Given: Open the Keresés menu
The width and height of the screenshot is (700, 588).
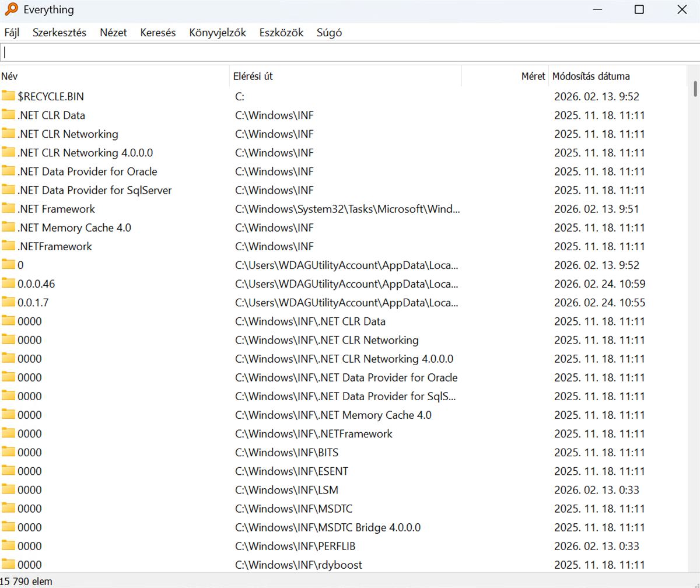Looking at the screenshot, I should (157, 33).
